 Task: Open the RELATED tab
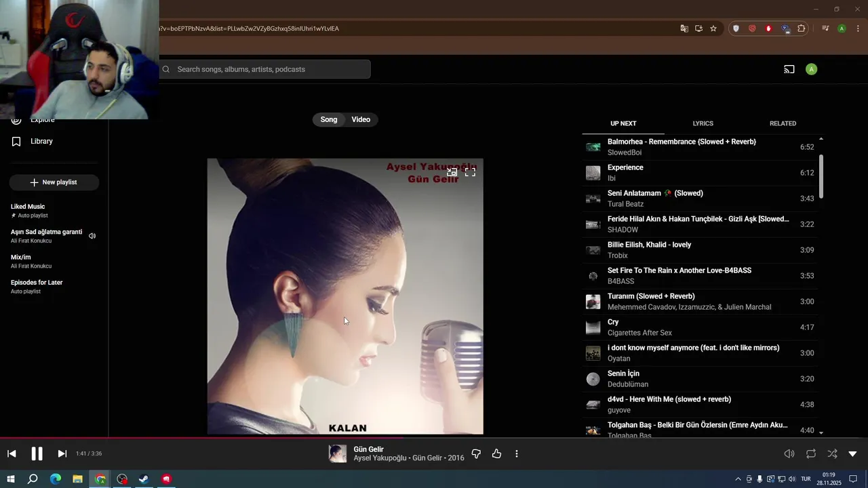coord(783,123)
